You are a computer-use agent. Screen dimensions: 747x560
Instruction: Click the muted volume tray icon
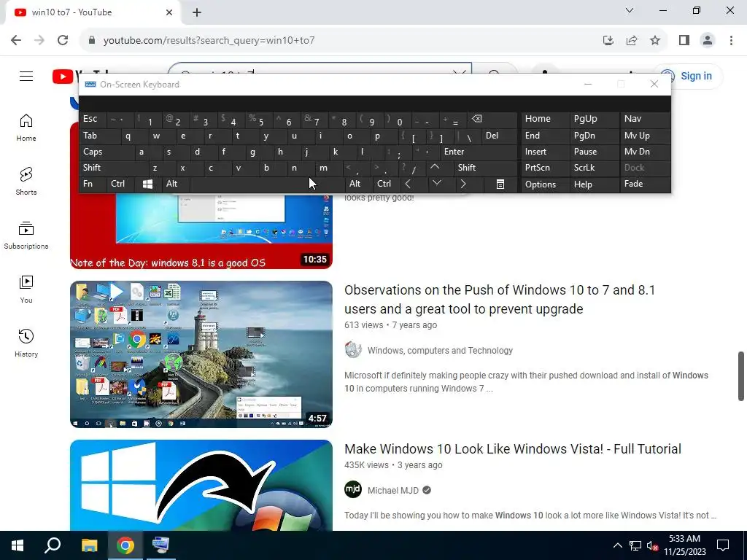coord(652,545)
